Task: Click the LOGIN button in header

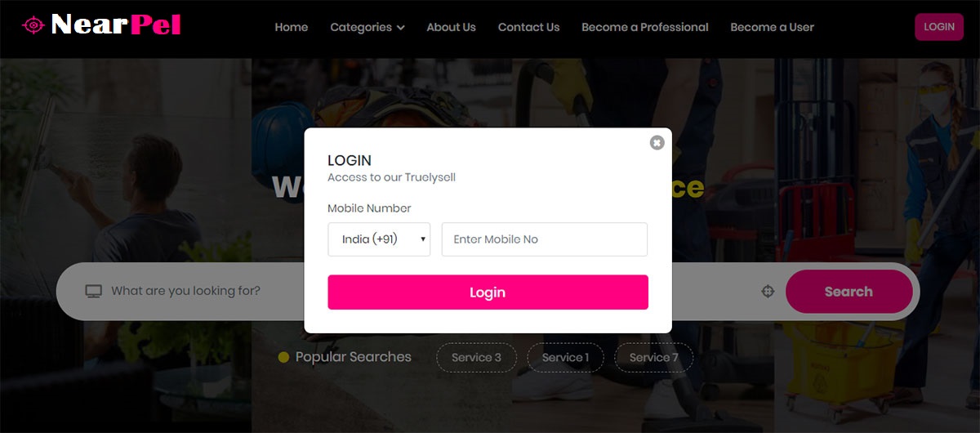Action: coord(939,27)
